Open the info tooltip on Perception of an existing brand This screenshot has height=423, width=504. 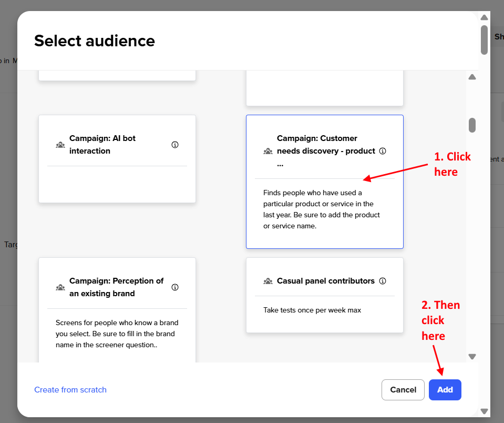174,287
